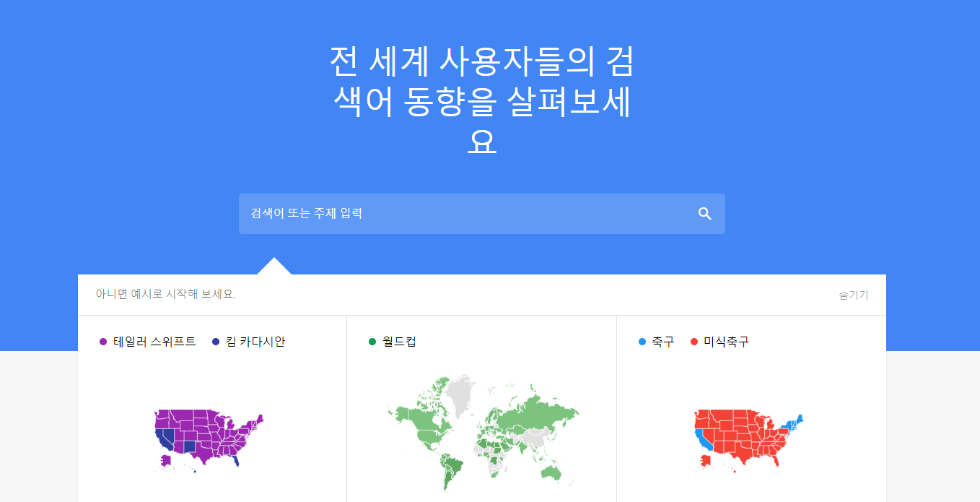Click California on the 미식축구 map
The height and width of the screenshot is (502, 980).
click(703, 441)
